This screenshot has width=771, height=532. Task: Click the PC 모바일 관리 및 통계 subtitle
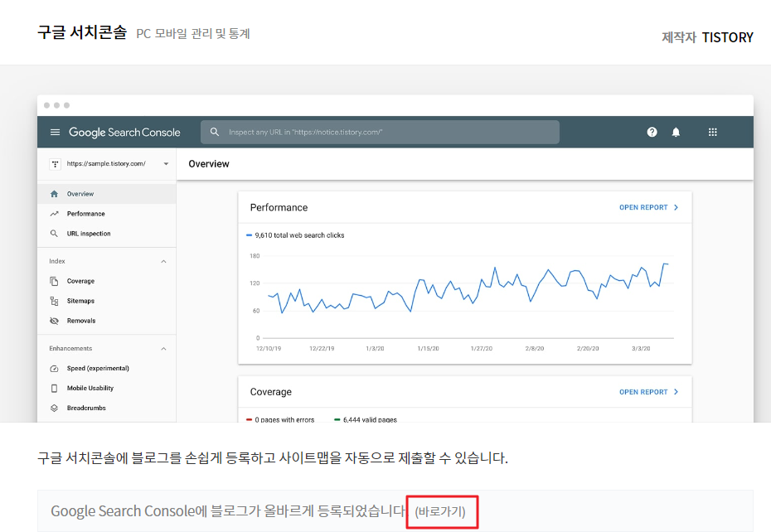193,33
